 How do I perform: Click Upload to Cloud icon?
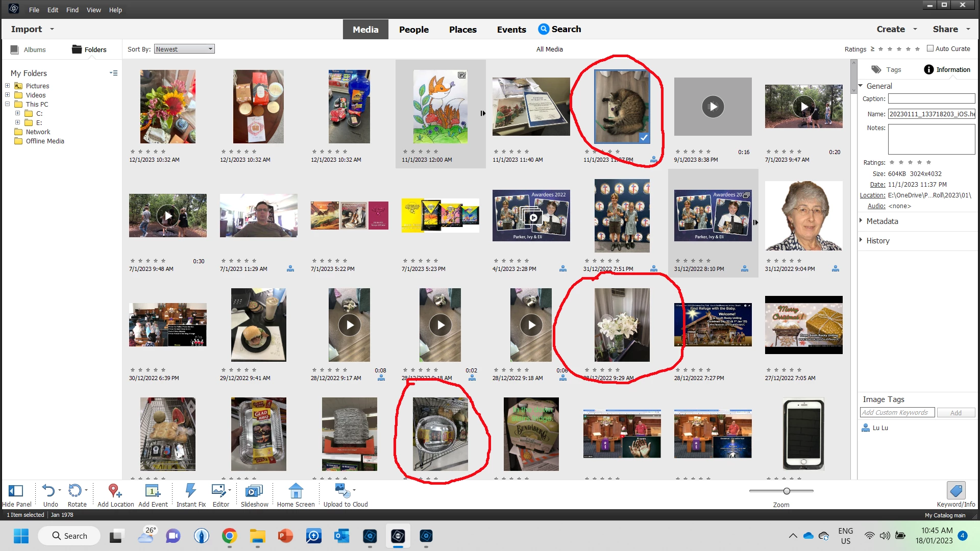pos(342,491)
